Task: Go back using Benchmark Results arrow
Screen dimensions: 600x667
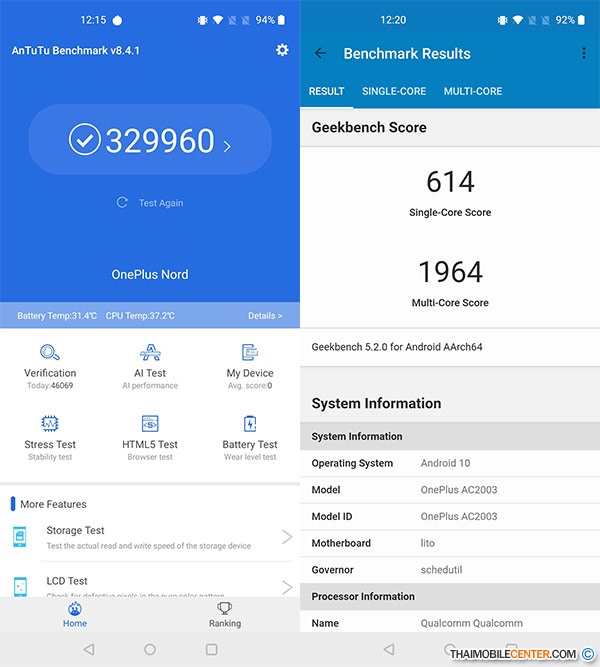Action: coord(320,54)
